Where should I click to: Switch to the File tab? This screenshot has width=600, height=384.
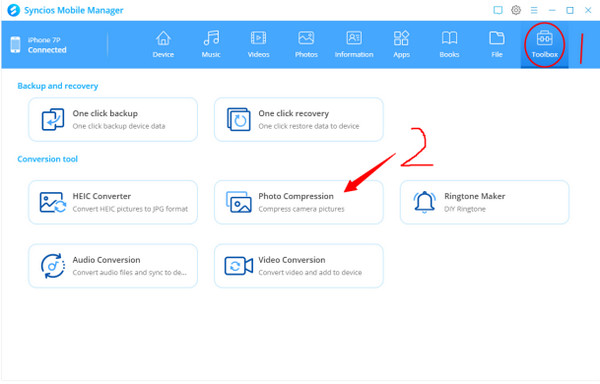coord(497,44)
